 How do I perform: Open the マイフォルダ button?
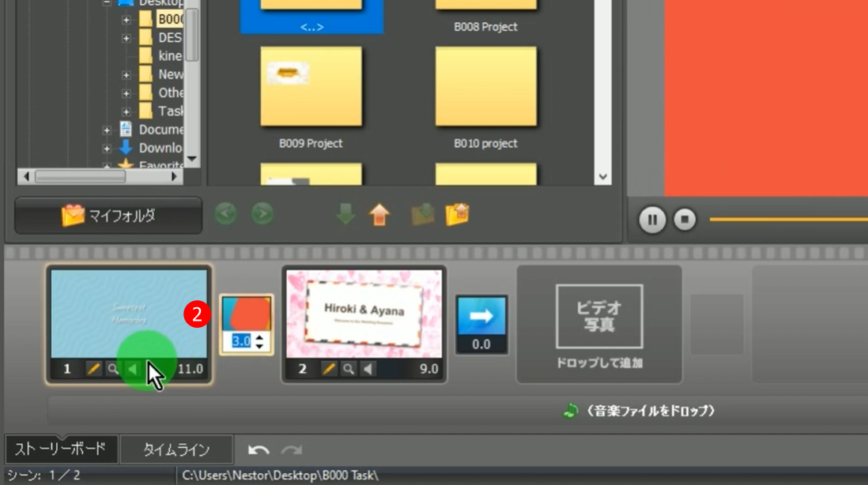108,215
